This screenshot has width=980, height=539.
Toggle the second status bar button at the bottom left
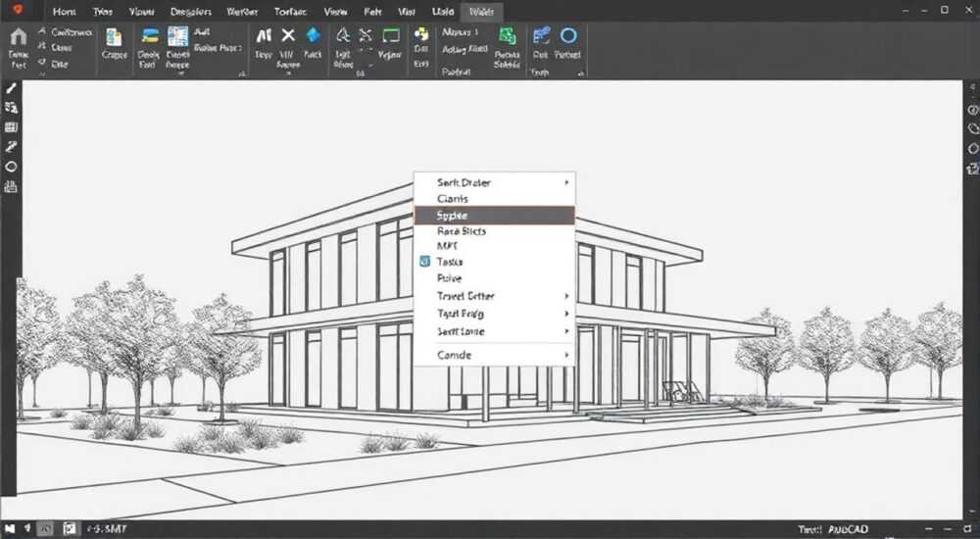[27, 529]
